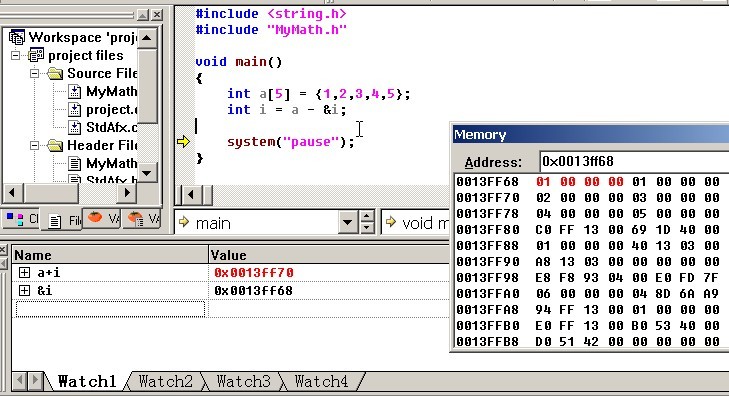Open the main function dropdown
Viewport: 729px width, 396px height.
click(347, 223)
